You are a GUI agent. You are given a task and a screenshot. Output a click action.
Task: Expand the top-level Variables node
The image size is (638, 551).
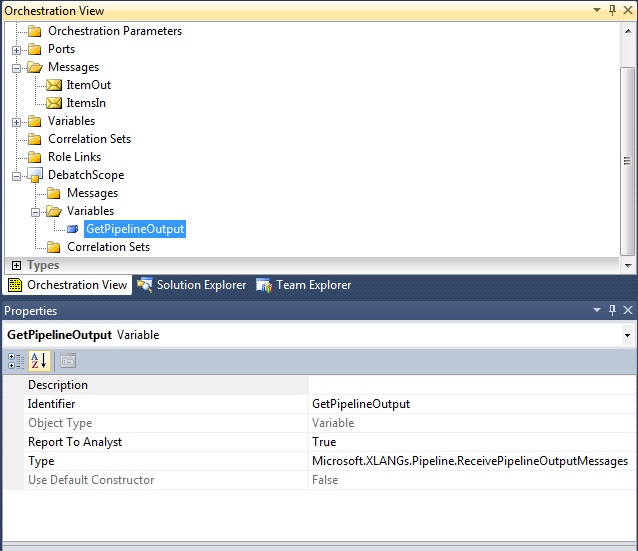[16, 122]
